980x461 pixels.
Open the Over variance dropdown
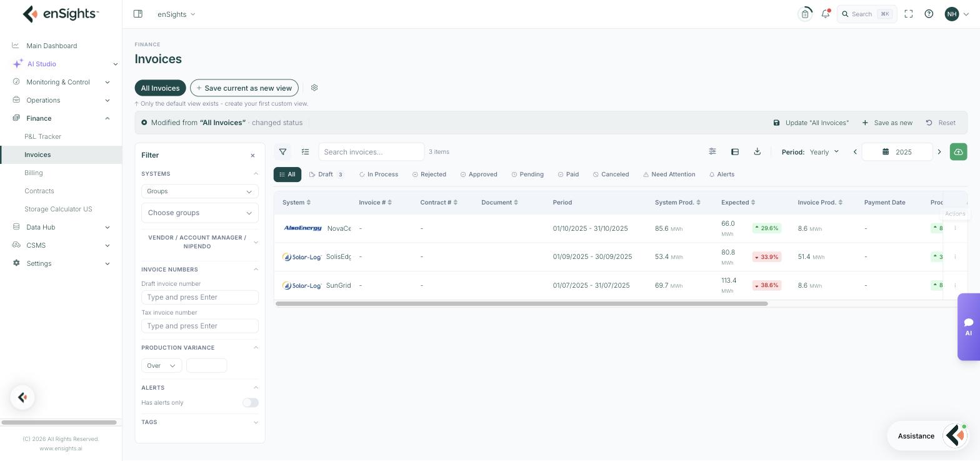tap(162, 365)
